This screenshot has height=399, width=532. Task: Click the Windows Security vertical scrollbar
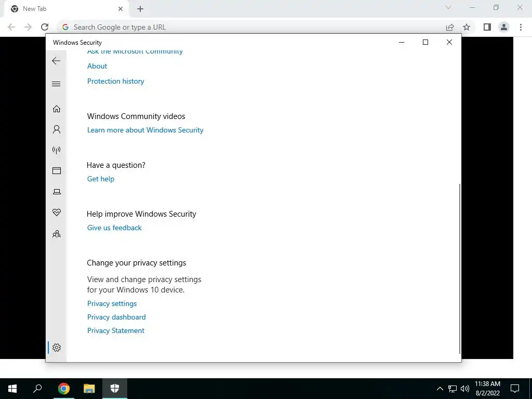point(460,269)
